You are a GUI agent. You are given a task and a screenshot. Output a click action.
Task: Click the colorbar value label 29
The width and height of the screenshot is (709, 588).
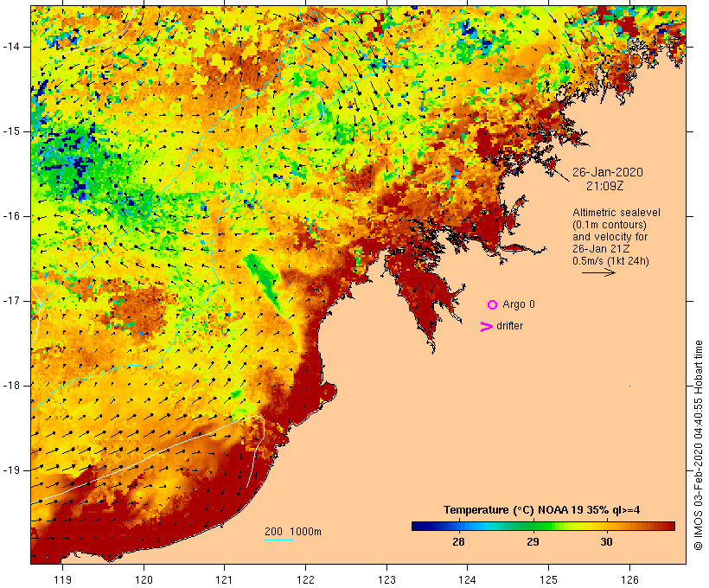(x=533, y=542)
